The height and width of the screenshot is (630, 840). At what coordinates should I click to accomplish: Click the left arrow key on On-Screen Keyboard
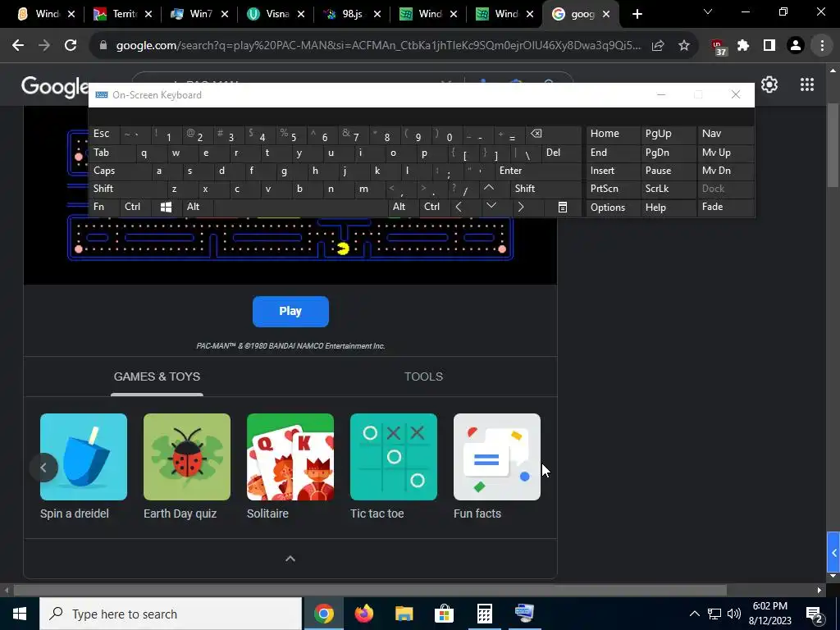click(x=459, y=207)
